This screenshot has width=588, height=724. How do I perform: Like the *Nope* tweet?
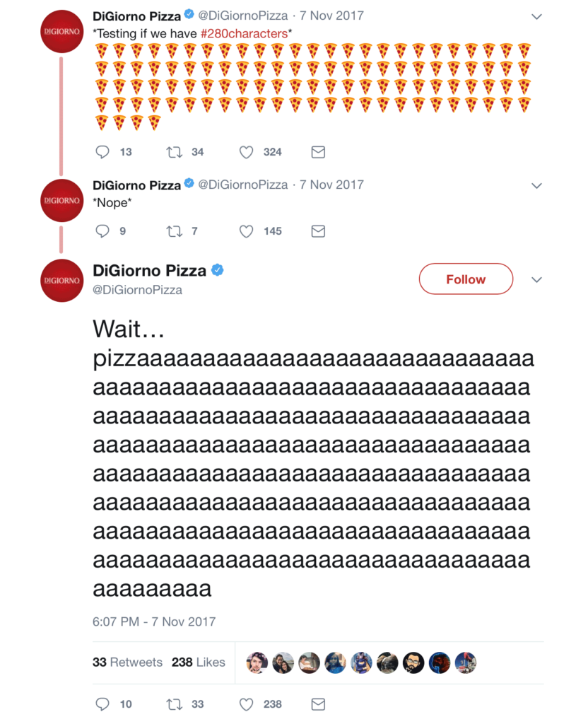[246, 231]
